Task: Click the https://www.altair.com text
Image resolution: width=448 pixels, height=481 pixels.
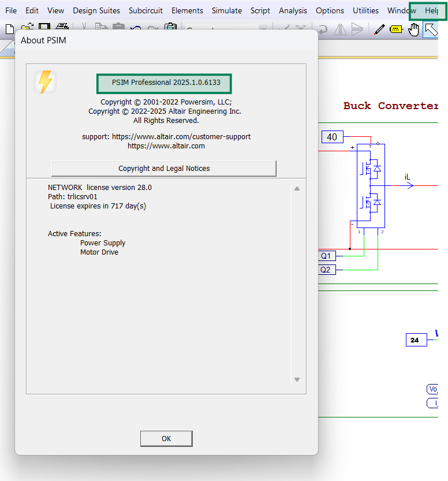Action: 166,146
